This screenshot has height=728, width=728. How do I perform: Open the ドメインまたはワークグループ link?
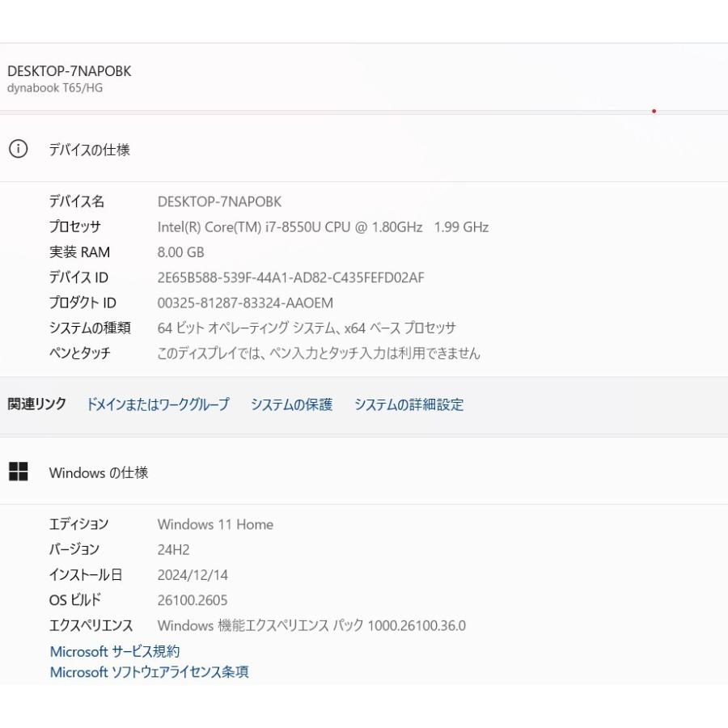coord(158,404)
